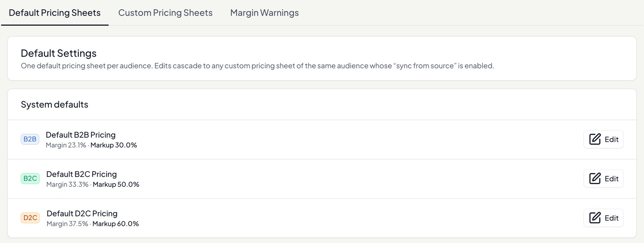Open the Margin Warnings tab
Screen dimensions: 644x243
(x=264, y=13)
